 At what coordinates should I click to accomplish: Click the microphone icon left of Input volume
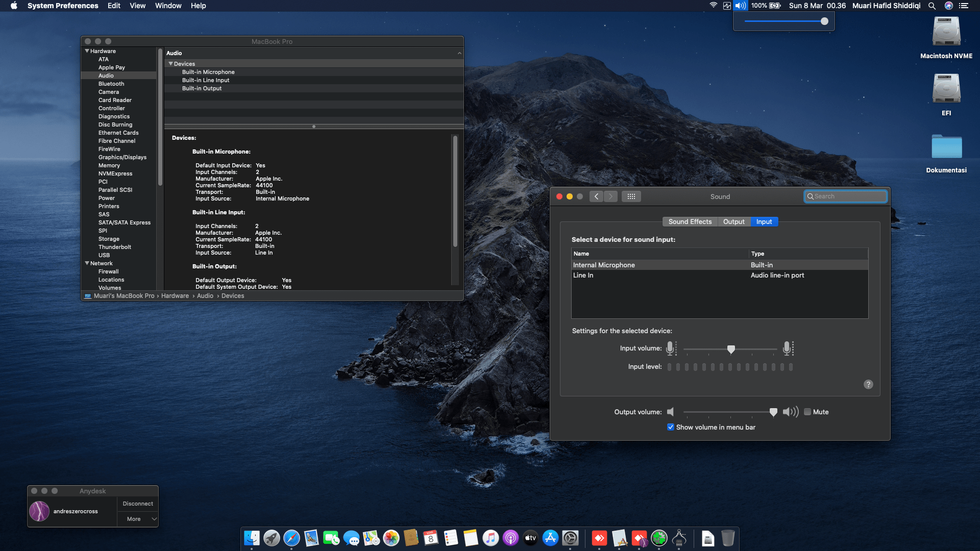(x=671, y=348)
